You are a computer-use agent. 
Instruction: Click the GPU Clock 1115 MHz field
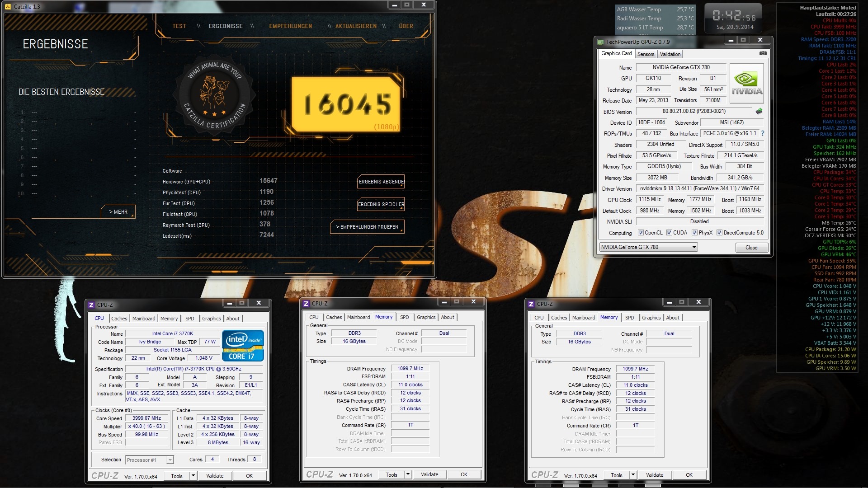click(650, 199)
